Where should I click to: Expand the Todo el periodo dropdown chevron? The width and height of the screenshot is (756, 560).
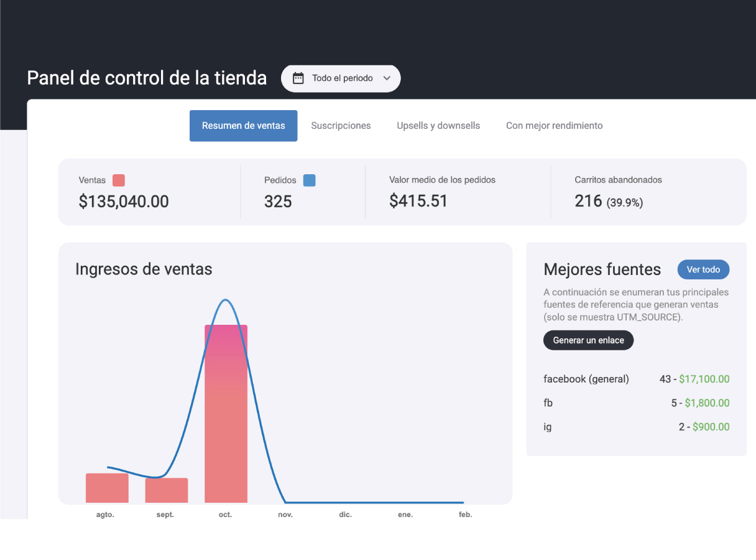click(387, 78)
